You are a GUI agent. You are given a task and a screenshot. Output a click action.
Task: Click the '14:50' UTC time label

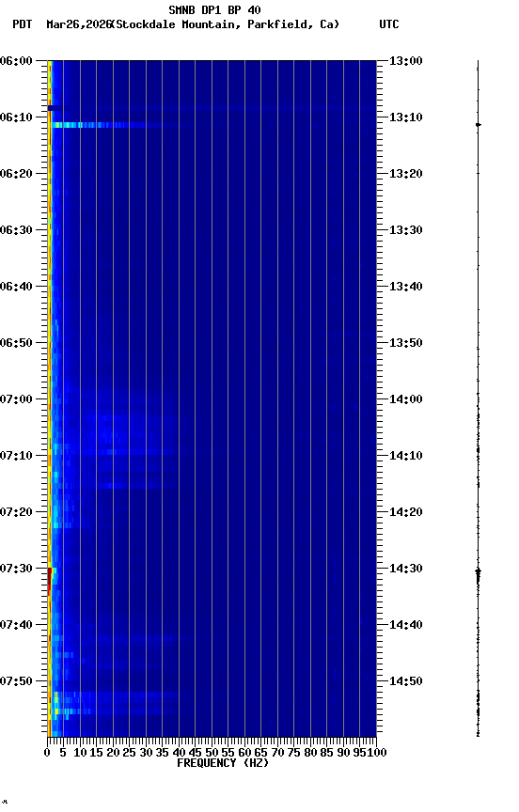(x=406, y=681)
